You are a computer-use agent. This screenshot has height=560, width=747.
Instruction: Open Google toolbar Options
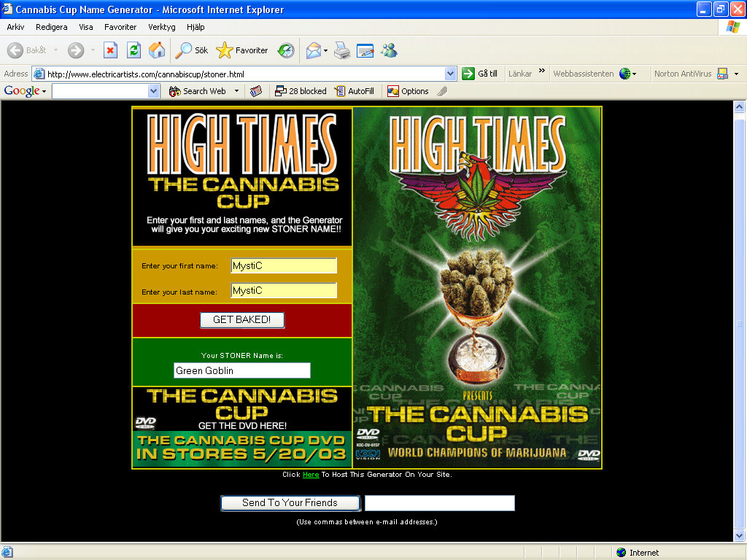click(x=408, y=91)
